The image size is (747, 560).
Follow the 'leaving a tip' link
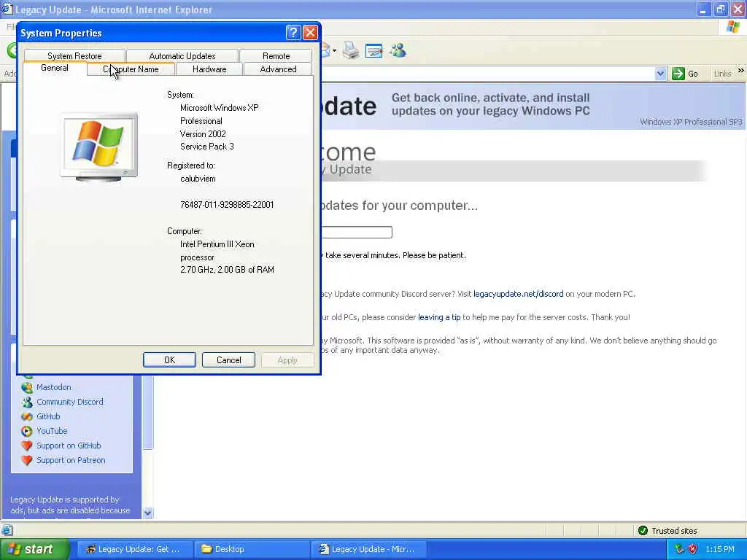439,317
